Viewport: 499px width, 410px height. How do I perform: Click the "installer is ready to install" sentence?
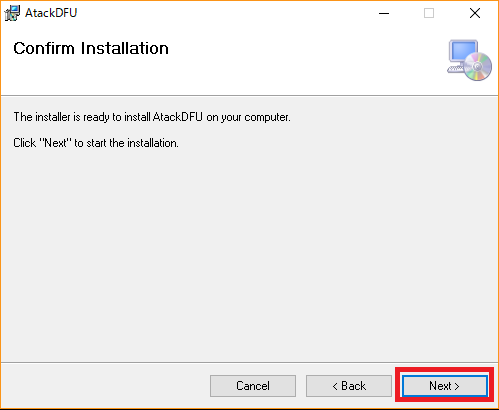click(x=152, y=117)
